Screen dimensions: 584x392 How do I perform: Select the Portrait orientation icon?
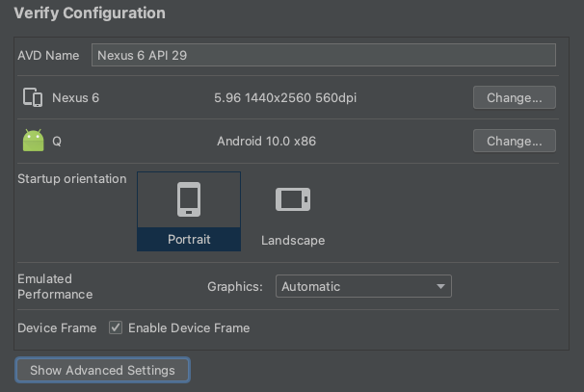pyautogui.click(x=189, y=199)
